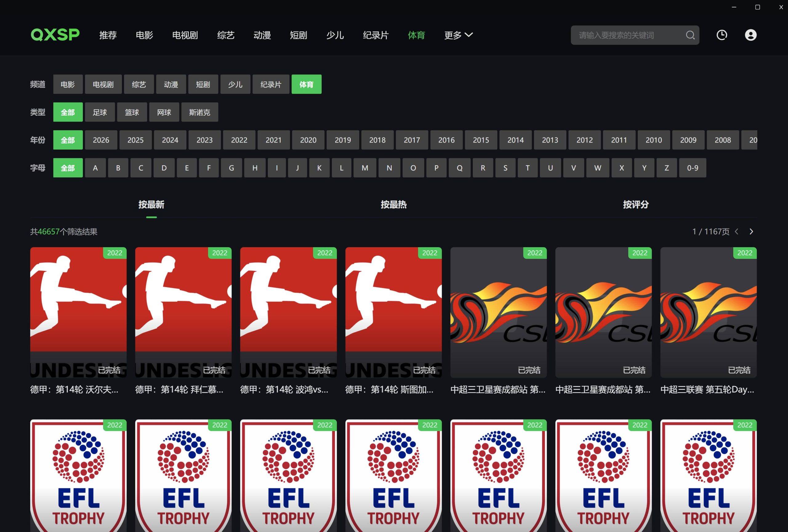Sort results by 按最新 tab
This screenshot has width=788, height=532.
[151, 204]
